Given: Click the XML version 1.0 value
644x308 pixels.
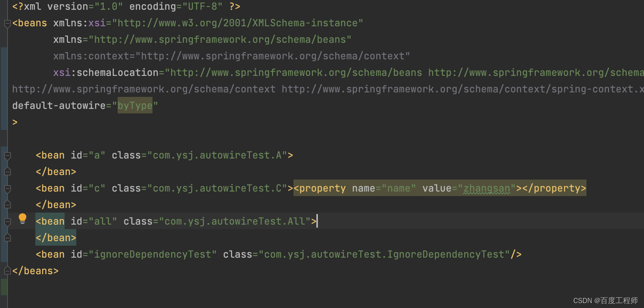Looking at the screenshot, I should pos(109,6).
